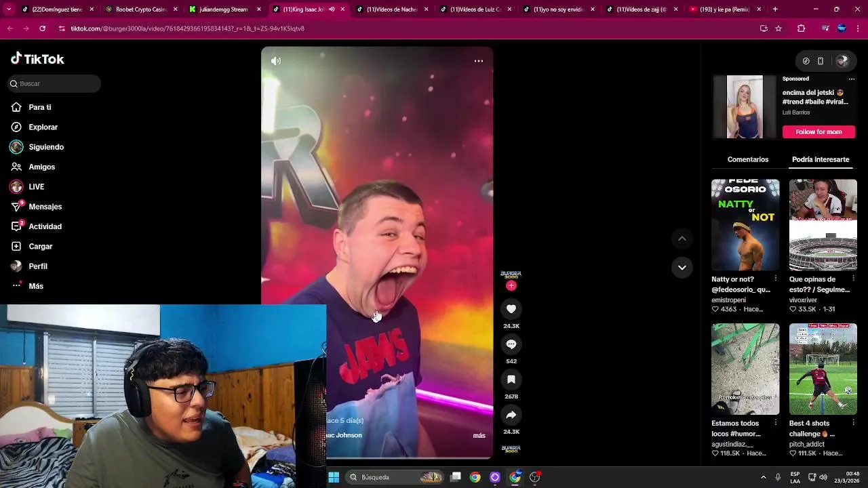Follow the creator with the red plus button

point(511,286)
